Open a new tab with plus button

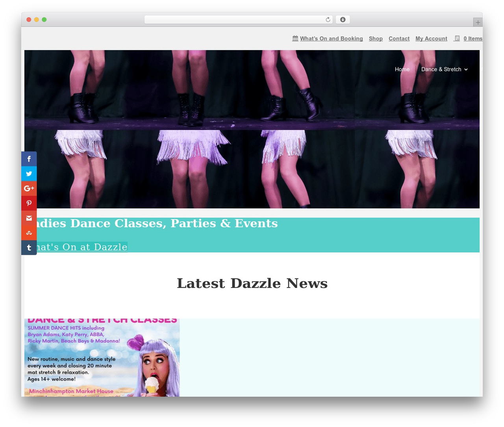[x=478, y=22]
